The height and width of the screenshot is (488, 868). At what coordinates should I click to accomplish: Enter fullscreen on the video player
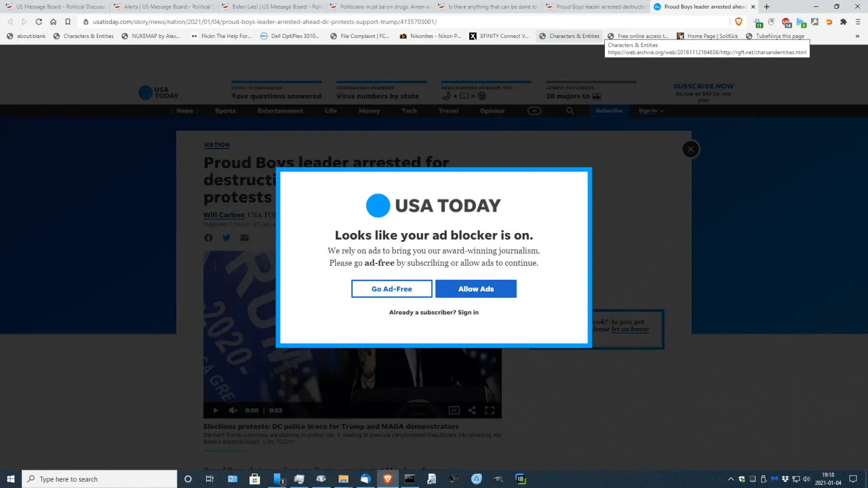pos(489,410)
